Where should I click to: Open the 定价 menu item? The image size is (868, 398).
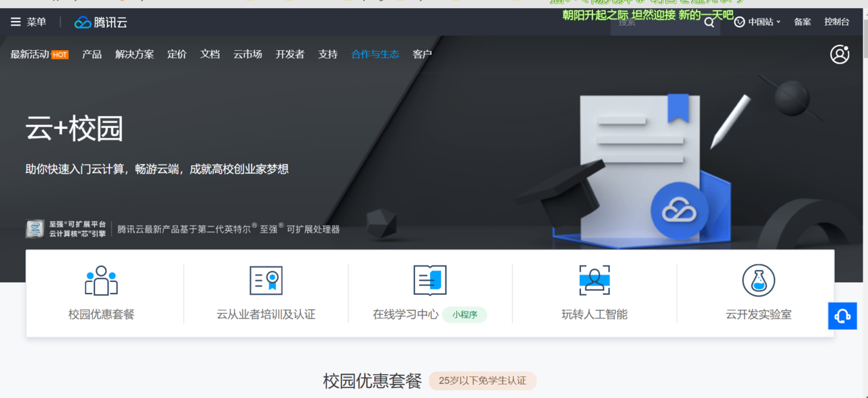(177, 54)
